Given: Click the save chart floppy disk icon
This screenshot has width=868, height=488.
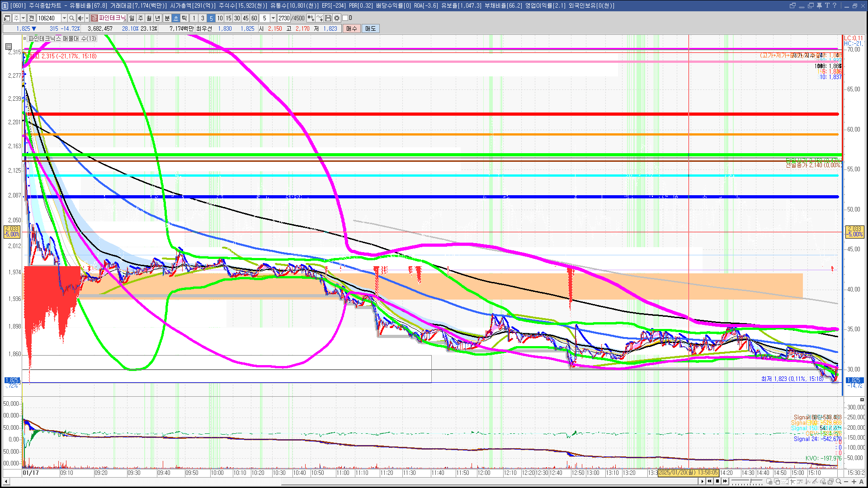Looking at the screenshot, I should coord(329,18).
